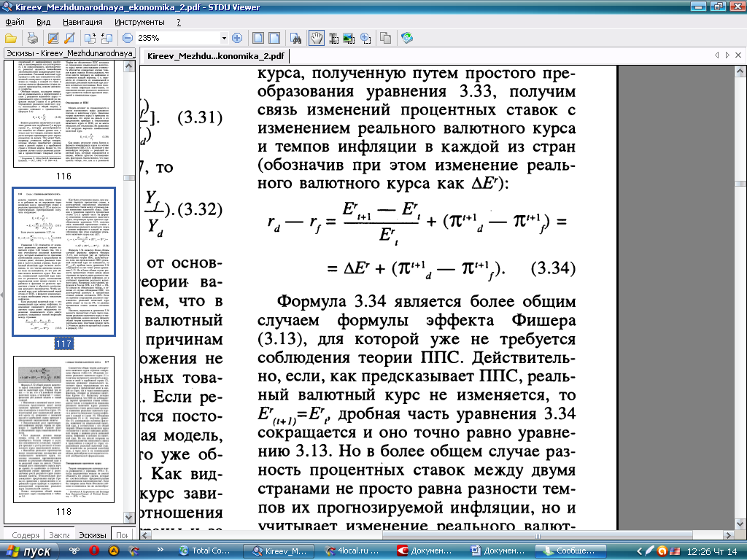The image size is (747, 560).
Task: Switch to Сообще... taskbar button
Action: pyautogui.click(x=570, y=551)
